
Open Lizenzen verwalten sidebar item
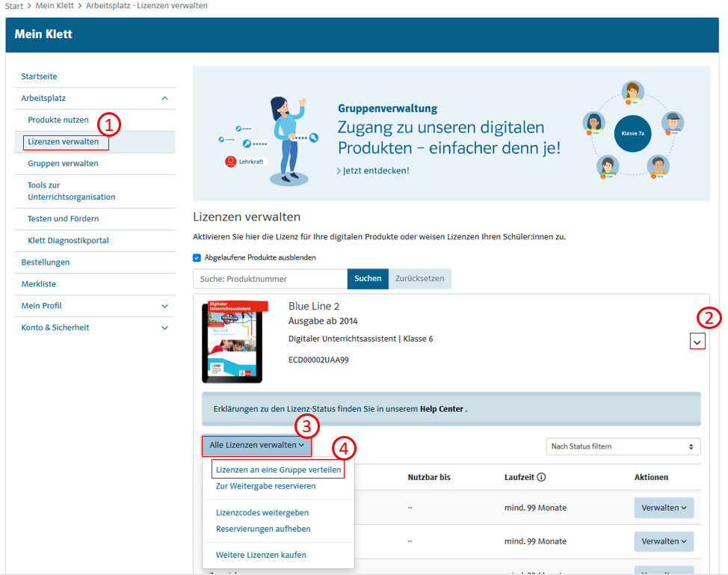[x=63, y=141]
